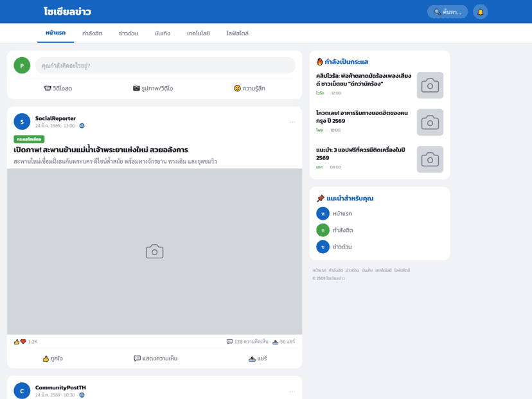532x399 pixels.
Task: Click the fire icon by กำลังเป็นกระแส
Action: pyautogui.click(x=319, y=62)
